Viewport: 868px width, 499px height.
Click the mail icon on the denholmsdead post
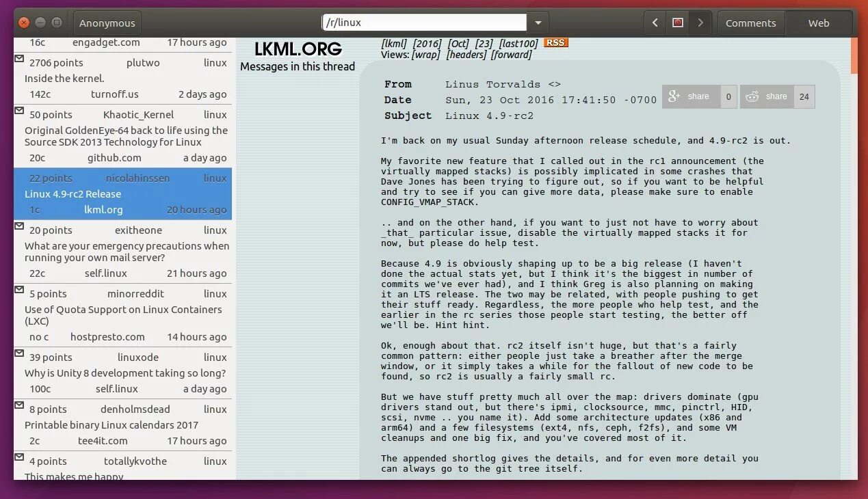pos(19,405)
